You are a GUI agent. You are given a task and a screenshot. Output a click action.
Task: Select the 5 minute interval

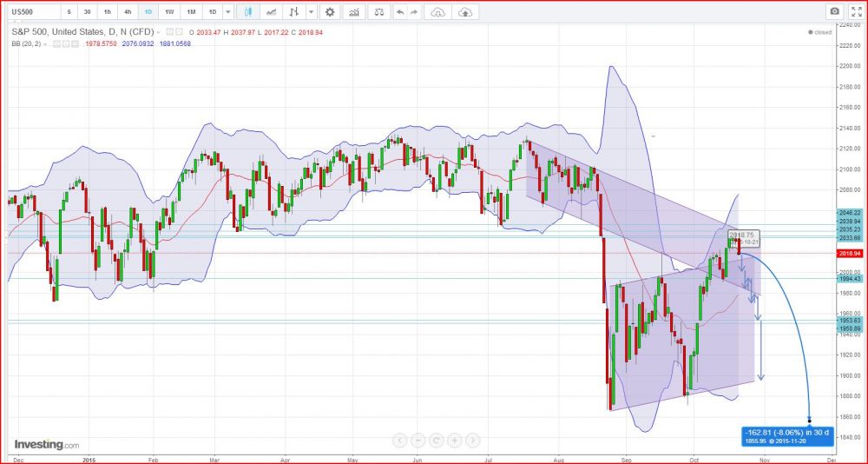(x=69, y=11)
